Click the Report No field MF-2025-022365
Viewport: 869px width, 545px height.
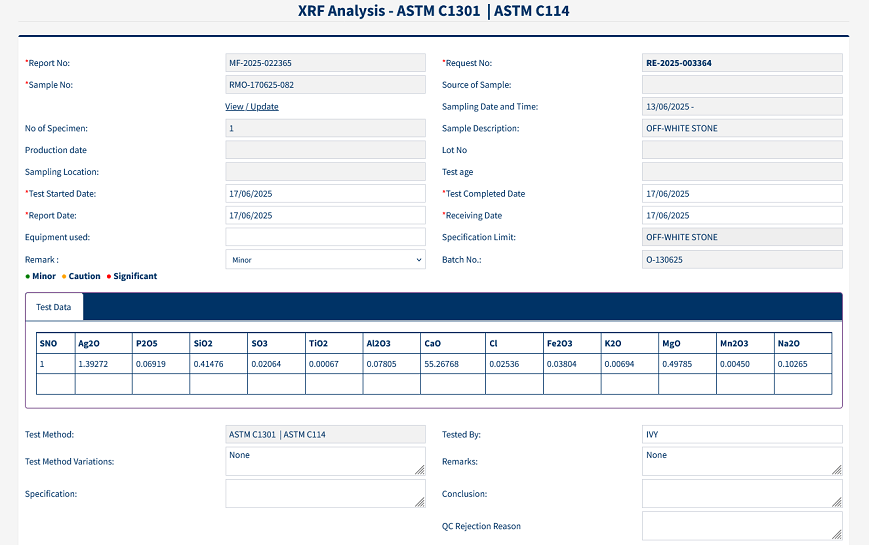point(325,63)
